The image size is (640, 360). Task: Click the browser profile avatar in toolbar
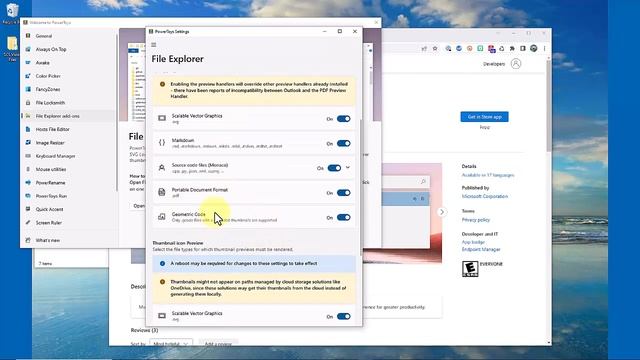(x=534, y=49)
